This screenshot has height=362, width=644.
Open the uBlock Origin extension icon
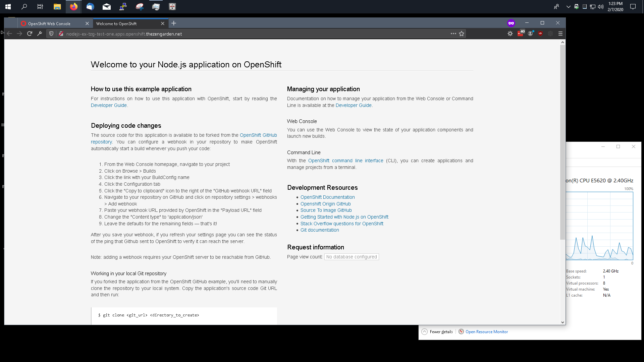540,34
